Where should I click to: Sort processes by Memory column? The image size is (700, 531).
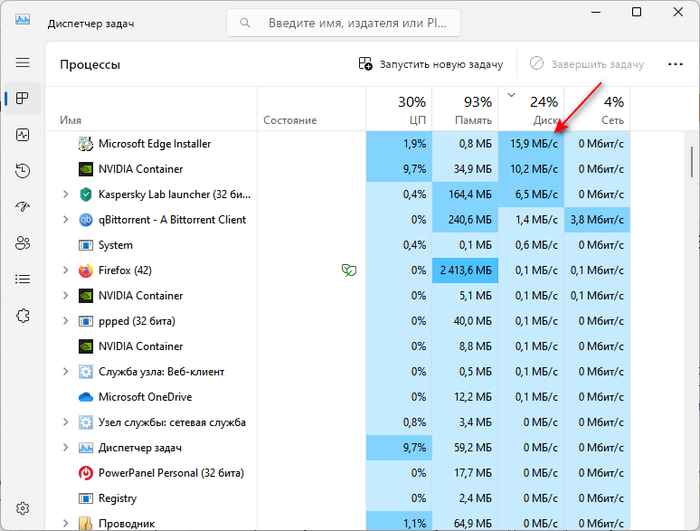[465, 110]
